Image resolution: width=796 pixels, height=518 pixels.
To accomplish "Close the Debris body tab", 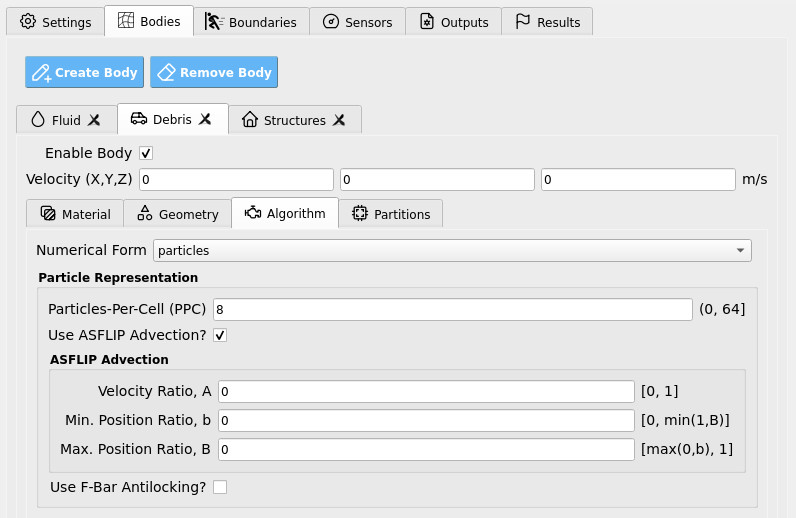I will tap(205, 119).
